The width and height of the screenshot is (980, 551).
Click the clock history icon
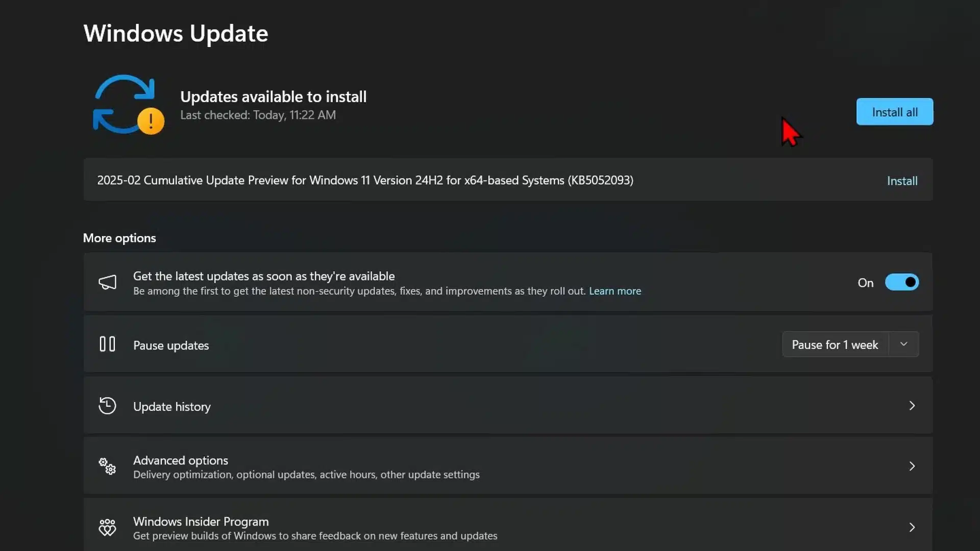107,406
